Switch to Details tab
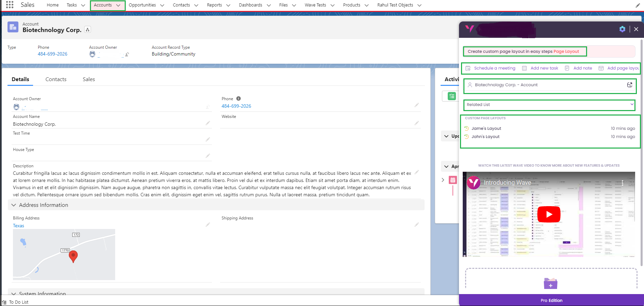The width and height of the screenshot is (644, 306). [20, 79]
